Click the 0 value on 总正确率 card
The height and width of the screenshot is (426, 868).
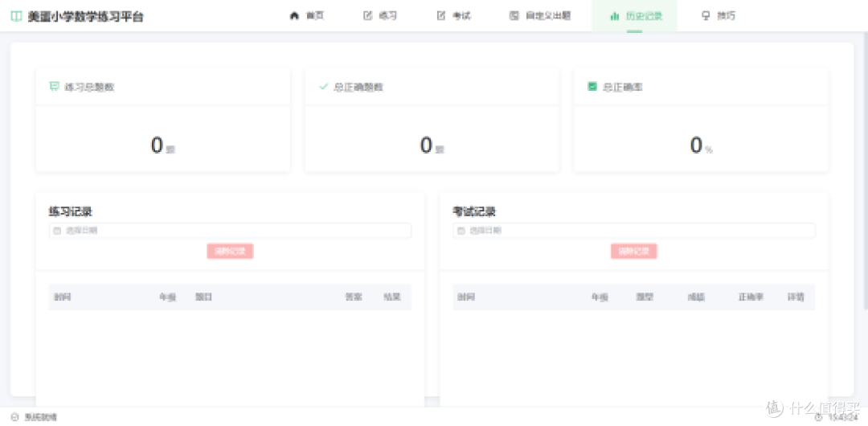click(x=696, y=145)
